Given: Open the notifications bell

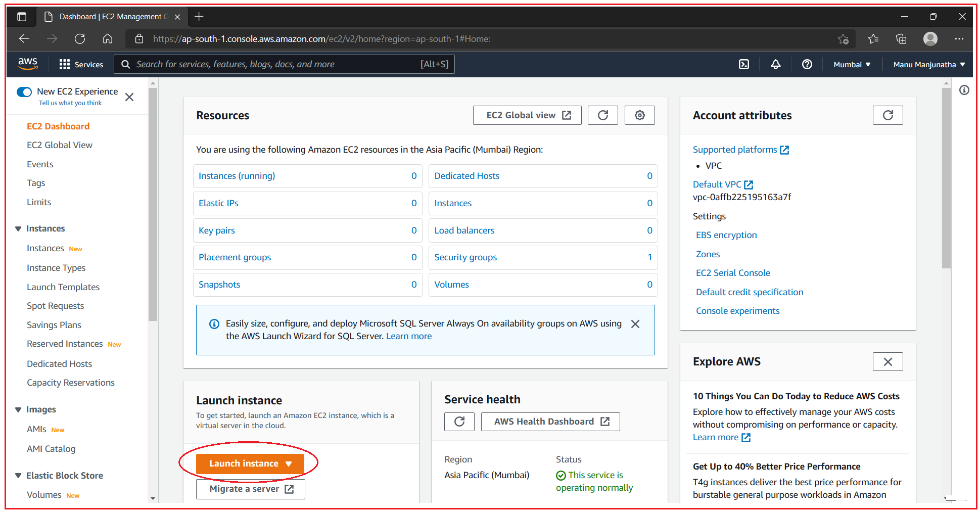Looking at the screenshot, I should pyautogui.click(x=775, y=64).
